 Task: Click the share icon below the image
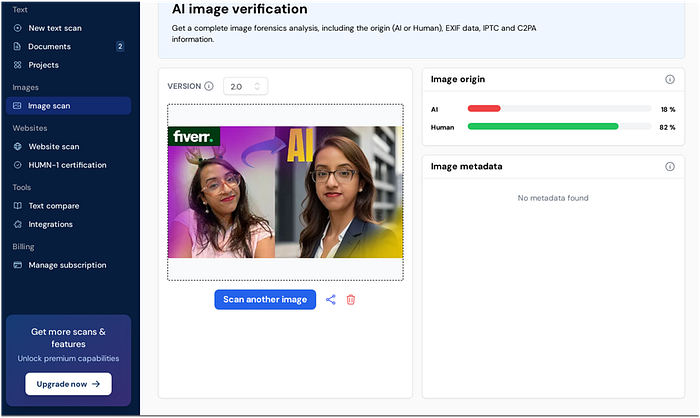[331, 299]
